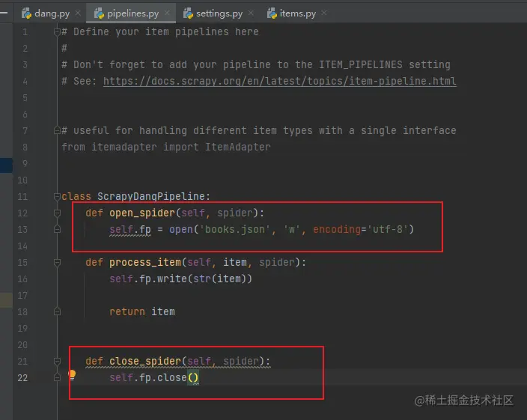Viewport: 527px width, 420px height.
Task: Collapse the close_spider method fold
Action: pos(57,361)
